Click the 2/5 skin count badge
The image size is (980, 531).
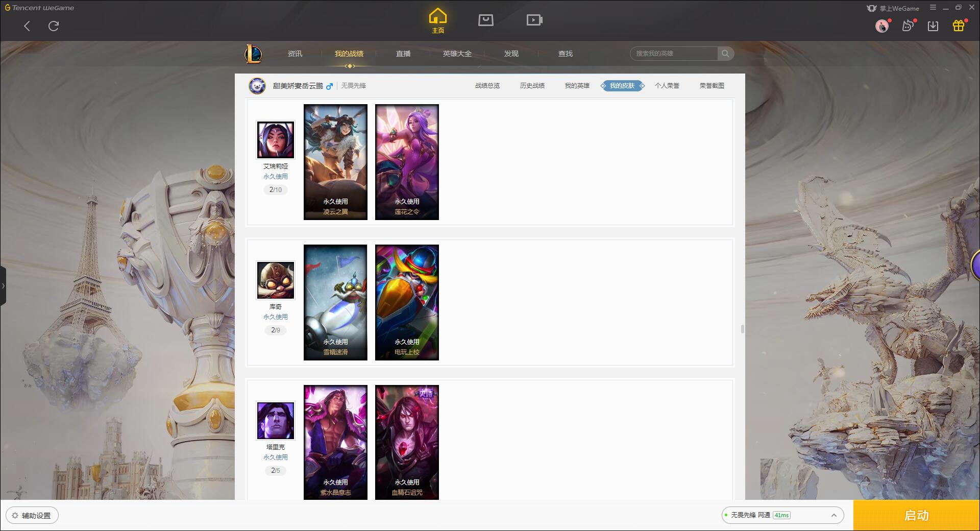coord(276,471)
